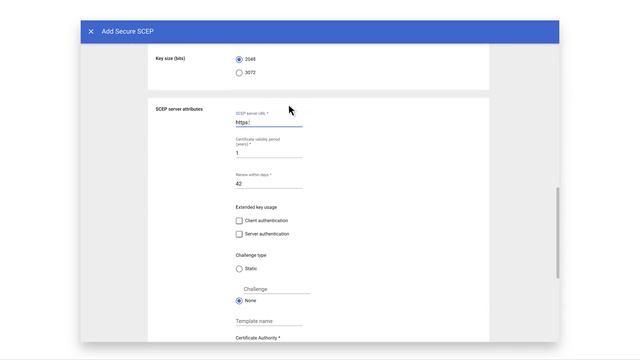This screenshot has width=640, height=360.
Task: Click the dialog vertical scrollbar
Action: tap(558, 233)
